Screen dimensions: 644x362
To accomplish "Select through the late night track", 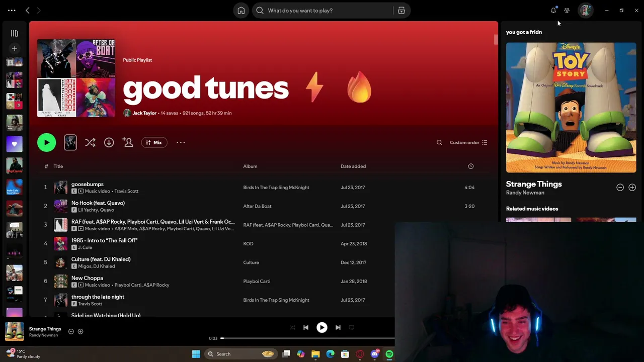I will (x=98, y=297).
